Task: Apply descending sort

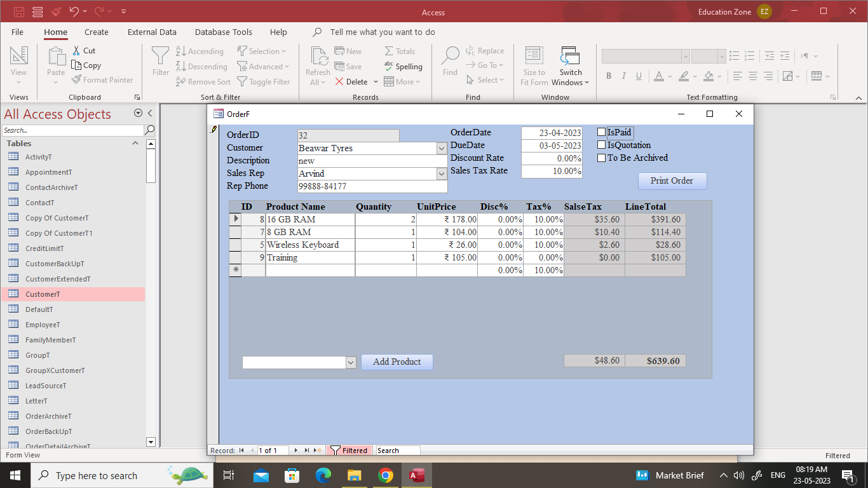Action: [201, 66]
